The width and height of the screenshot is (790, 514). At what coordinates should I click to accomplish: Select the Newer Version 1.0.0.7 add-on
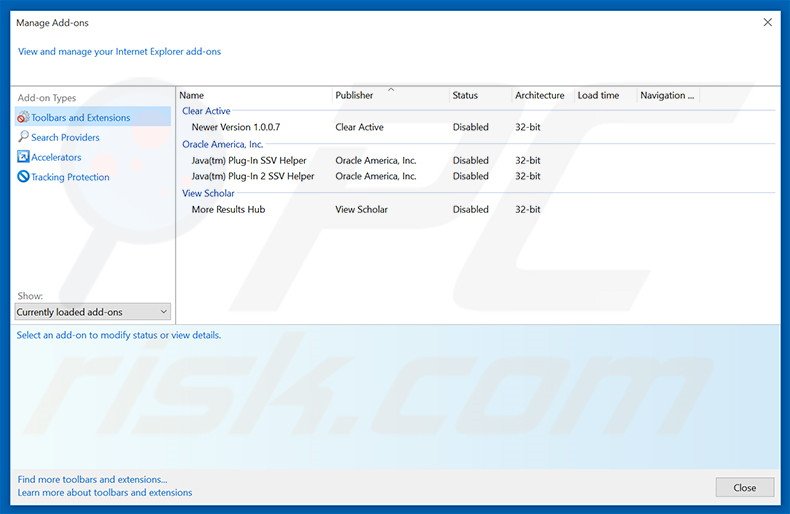pyautogui.click(x=236, y=127)
